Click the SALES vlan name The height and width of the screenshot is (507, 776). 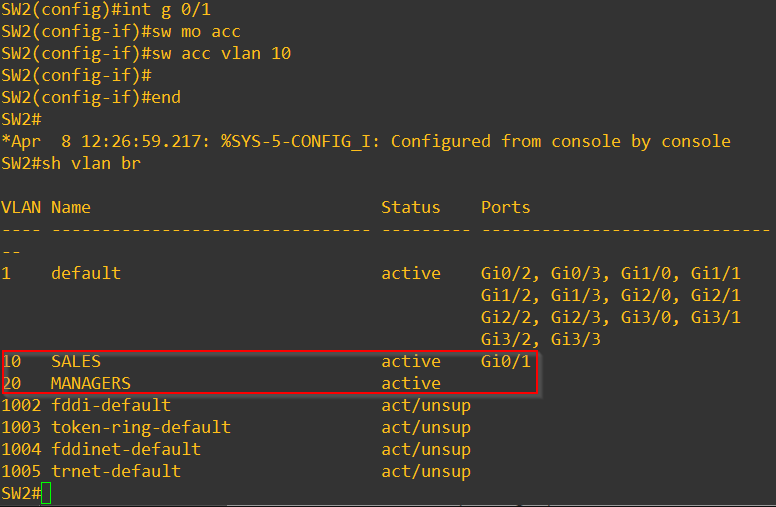[76, 361]
